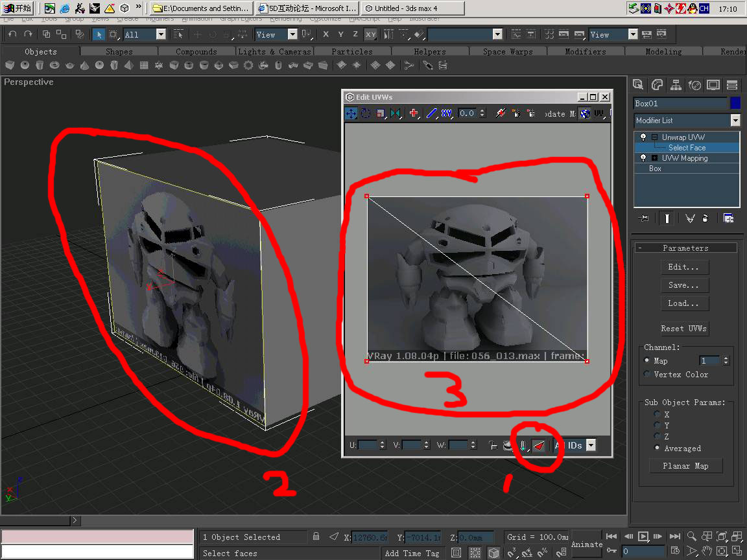Click the Planar Map button
This screenshot has width=747, height=560.
click(685, 466)
